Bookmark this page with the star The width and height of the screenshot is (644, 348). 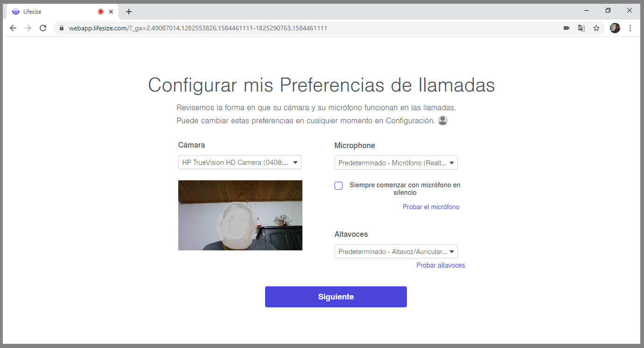[x=596, y=28]
